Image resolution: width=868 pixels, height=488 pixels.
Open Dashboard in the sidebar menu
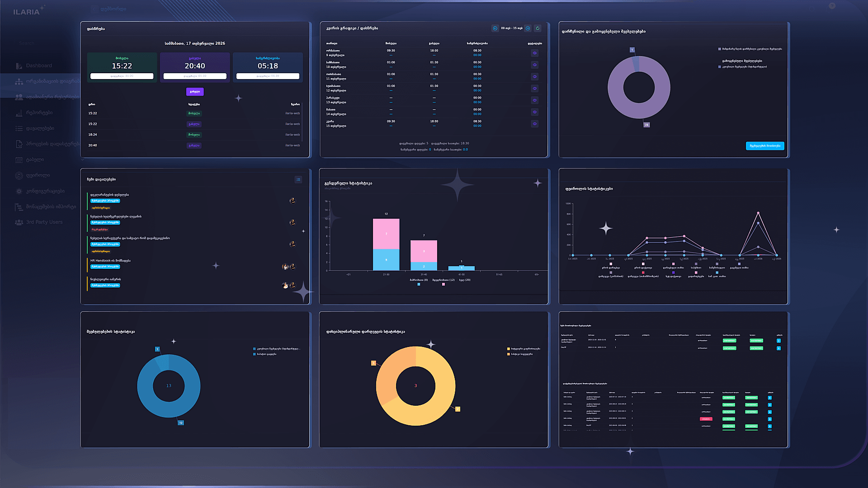pos(39,66)
